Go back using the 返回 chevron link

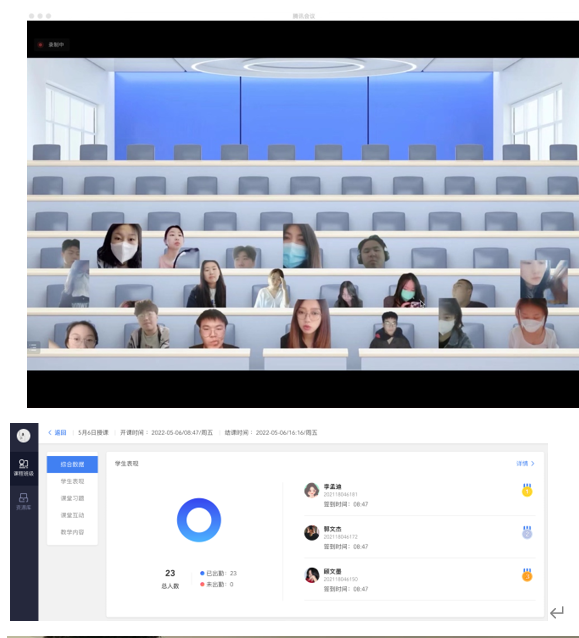click(x=57, y=433)
